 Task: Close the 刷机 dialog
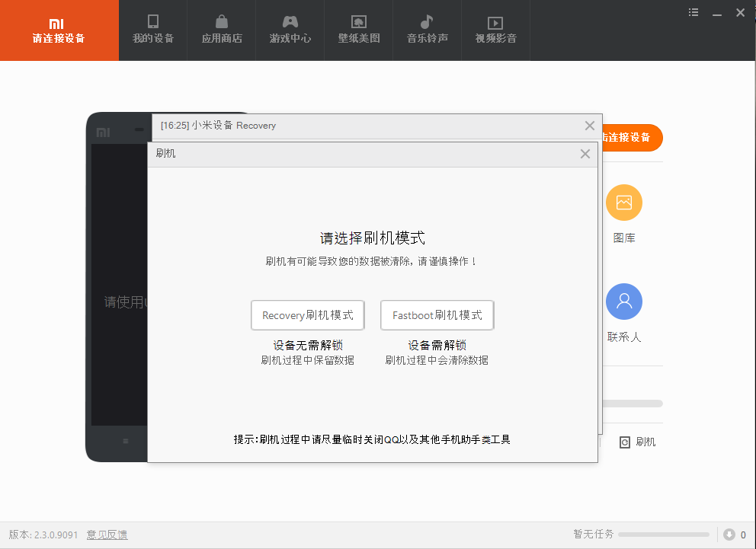point(585,154)
